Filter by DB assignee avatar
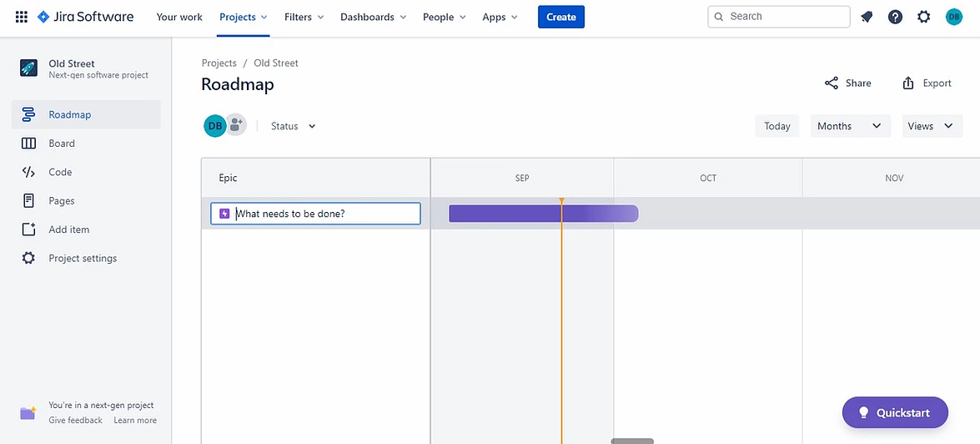Screen dimensions: 980x444 (214, 125)
